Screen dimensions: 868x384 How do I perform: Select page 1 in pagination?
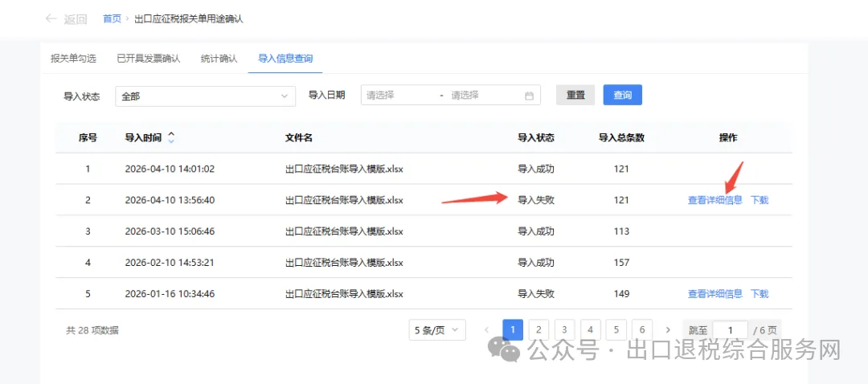point(513,330)
